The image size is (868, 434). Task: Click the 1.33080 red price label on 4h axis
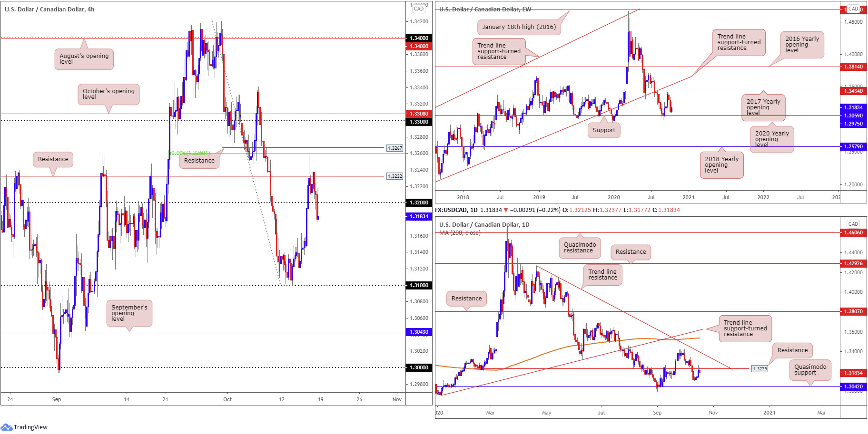419,114
